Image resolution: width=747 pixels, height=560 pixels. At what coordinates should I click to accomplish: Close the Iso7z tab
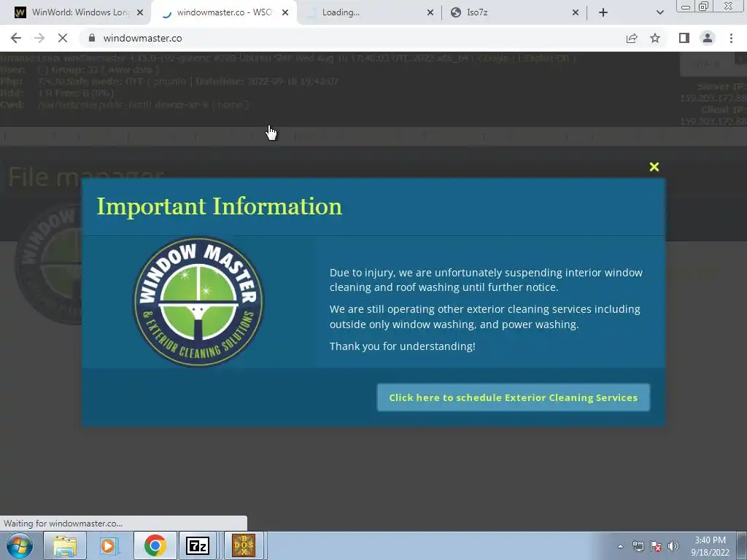(x=575, y=12)
